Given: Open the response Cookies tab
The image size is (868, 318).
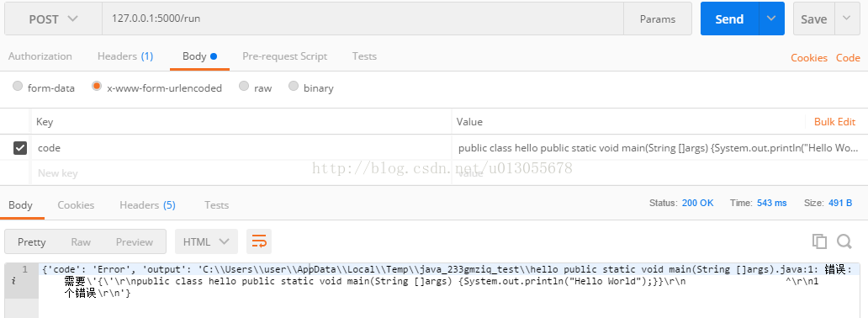Looking at the screenshot, I should [x=76, y=205].
